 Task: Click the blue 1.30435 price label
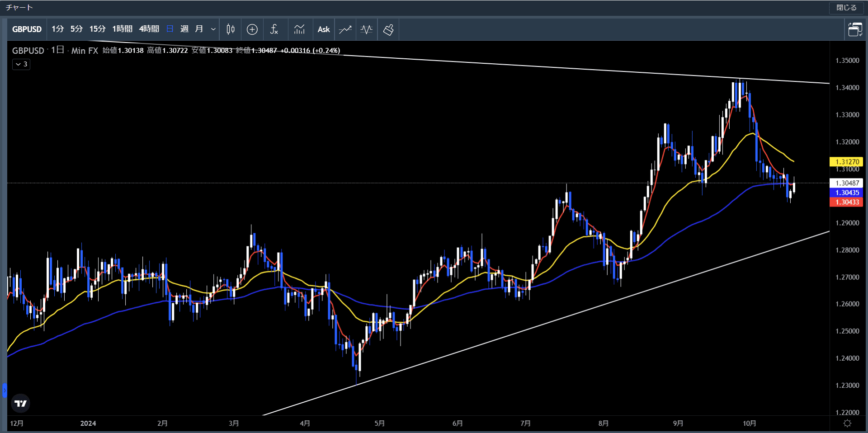(846, 193)
